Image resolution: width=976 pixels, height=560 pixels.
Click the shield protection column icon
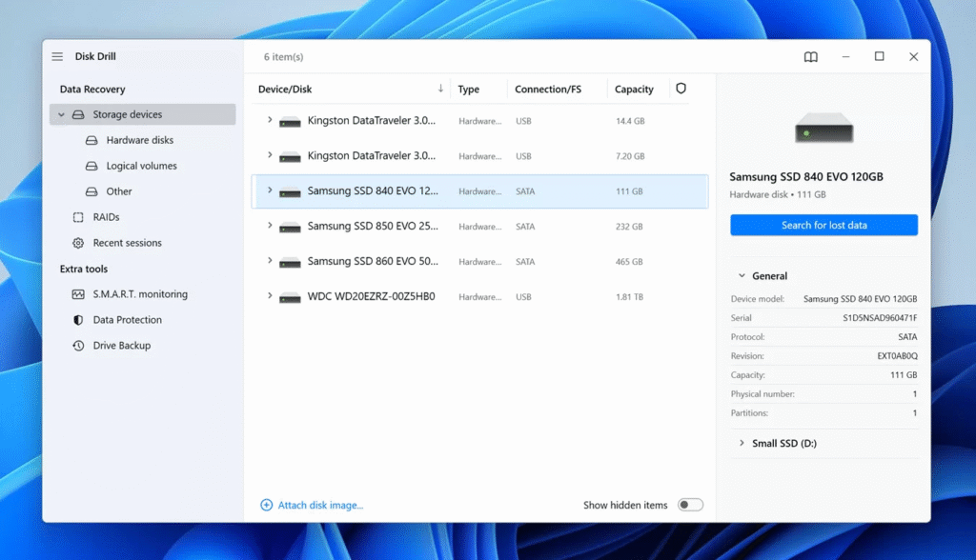[x=681, y=89]
